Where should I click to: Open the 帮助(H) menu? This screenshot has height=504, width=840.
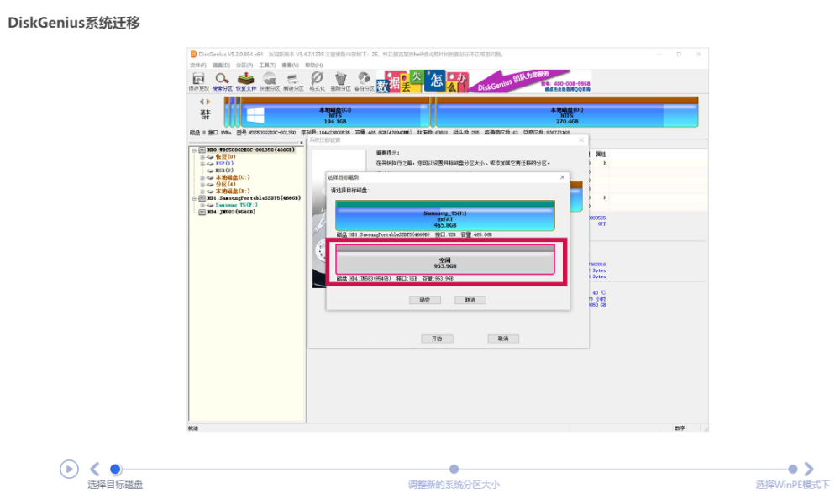[x=314, y=66]
